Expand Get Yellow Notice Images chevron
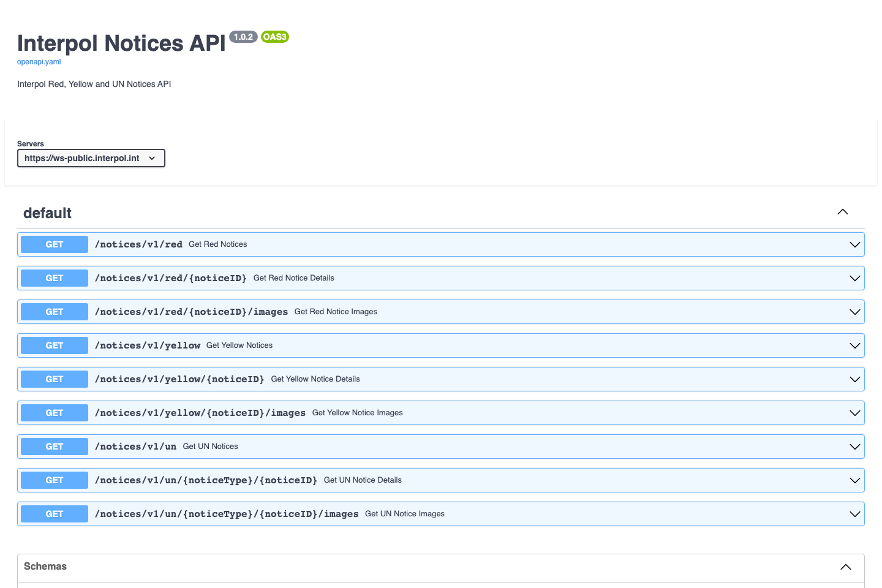882x588 pixels. tap(854, 413)
